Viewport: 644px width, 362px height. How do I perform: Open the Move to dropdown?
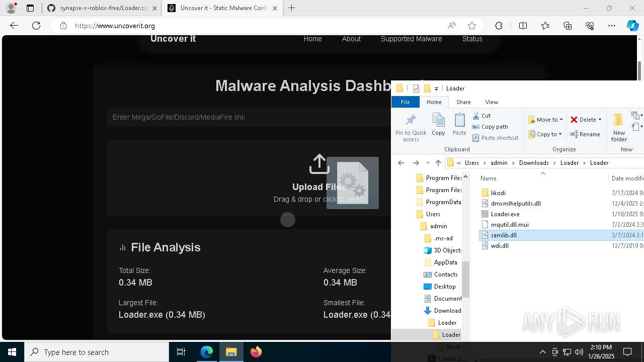pos(545,120)
